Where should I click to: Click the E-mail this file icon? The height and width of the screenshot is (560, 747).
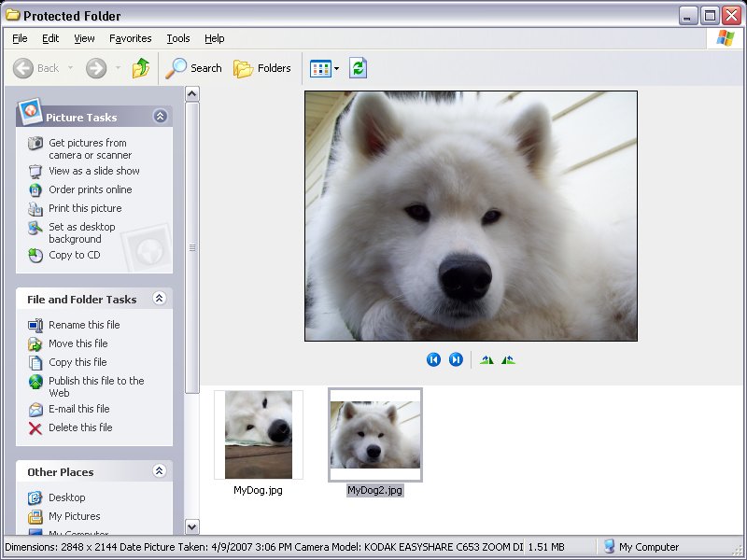(35, 410)
